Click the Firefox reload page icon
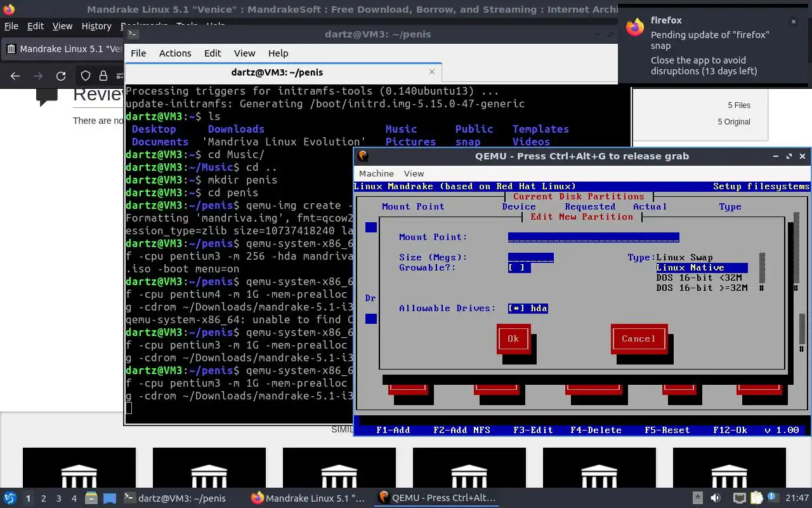This screenshot has height=508, width=812. [61, 76]
